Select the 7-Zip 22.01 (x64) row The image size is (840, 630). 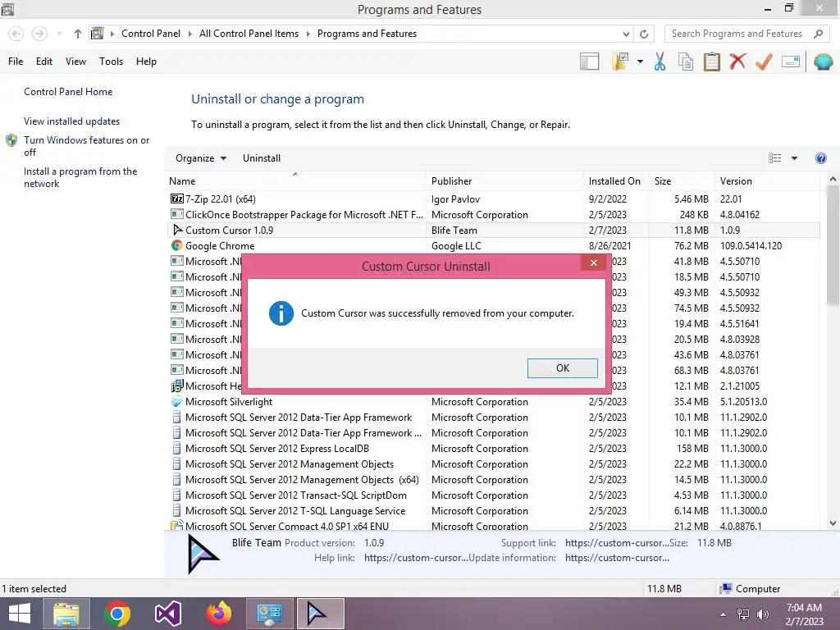[x=492, y=199]
